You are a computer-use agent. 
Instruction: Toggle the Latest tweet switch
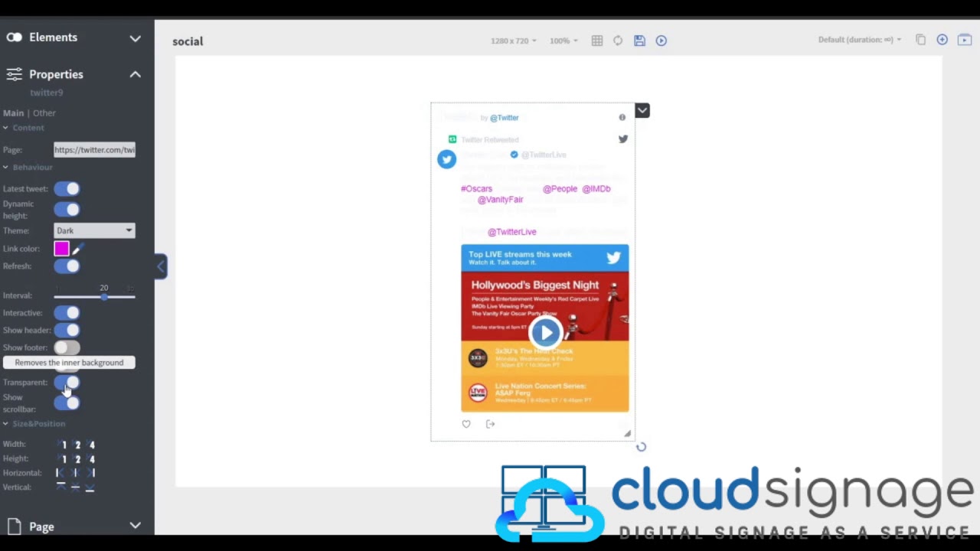coord(67,189)
